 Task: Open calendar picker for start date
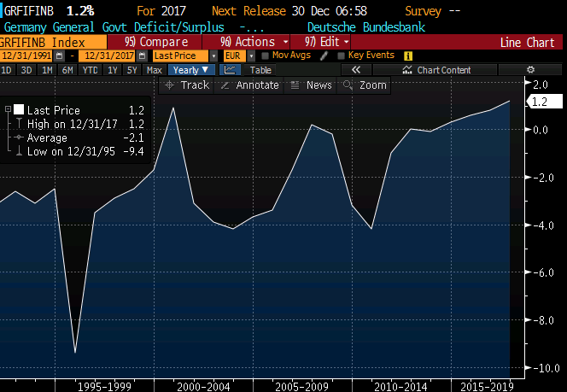pyautogui.click(x=59, y=56)
